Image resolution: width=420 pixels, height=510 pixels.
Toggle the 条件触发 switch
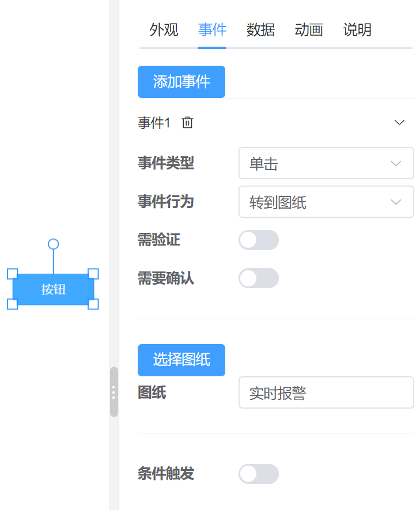point(259,474)
